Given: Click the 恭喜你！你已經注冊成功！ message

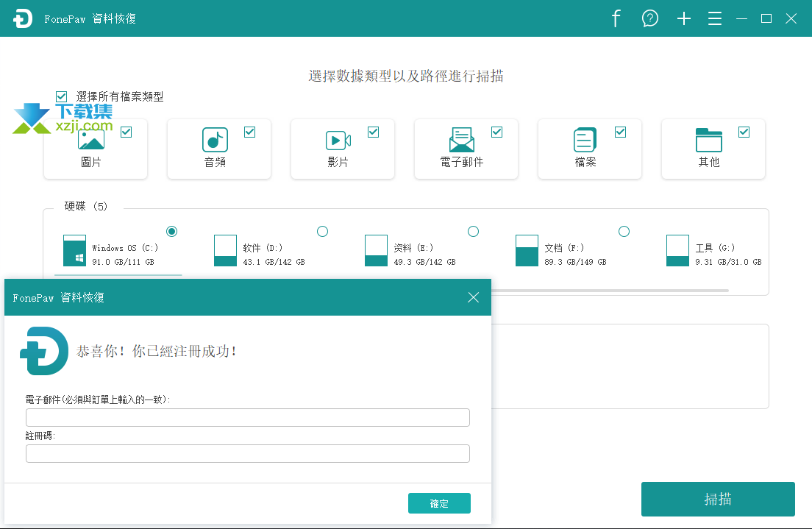Looking at the screenshot, I should [157, 351].
